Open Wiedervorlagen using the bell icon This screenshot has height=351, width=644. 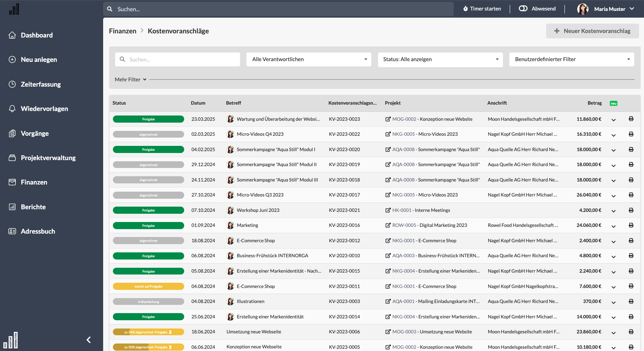click(12, 108)
